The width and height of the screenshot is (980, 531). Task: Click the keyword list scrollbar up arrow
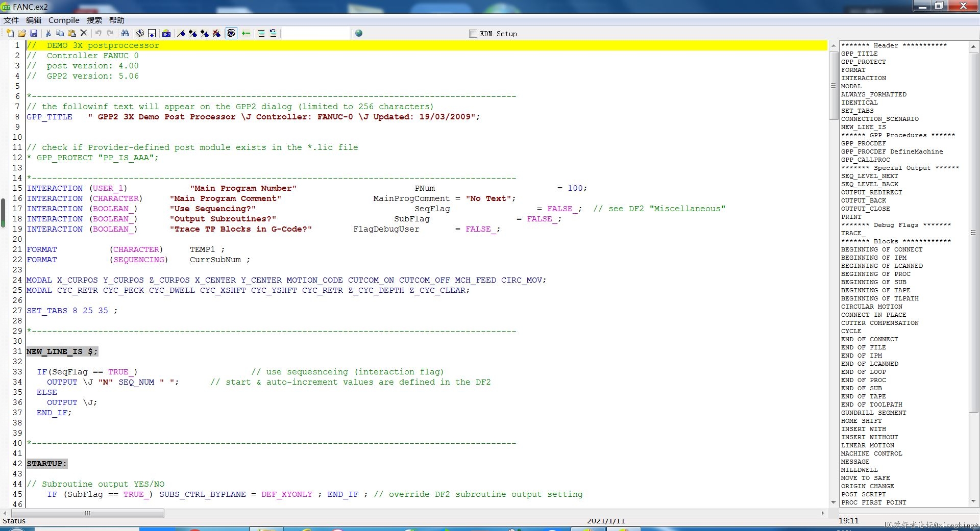click(973, 46)
